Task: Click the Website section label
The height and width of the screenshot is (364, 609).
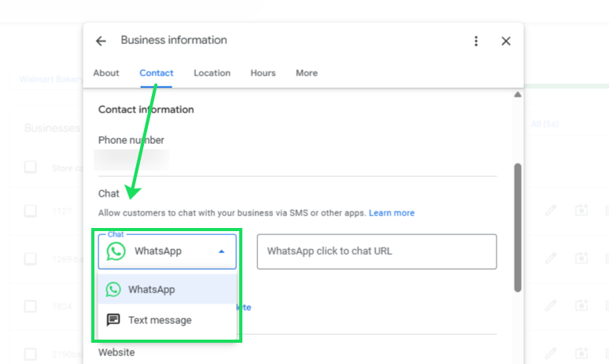Action: [x=116, y=352]
